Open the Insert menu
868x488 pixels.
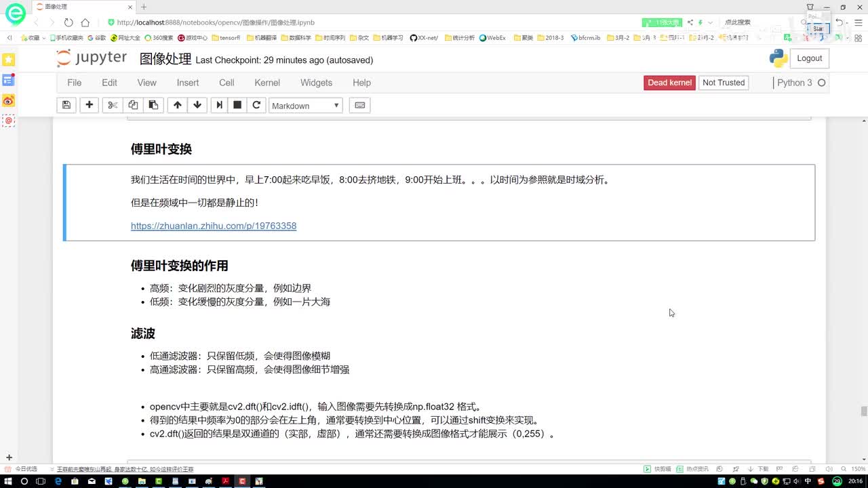[x=188, y=83]
